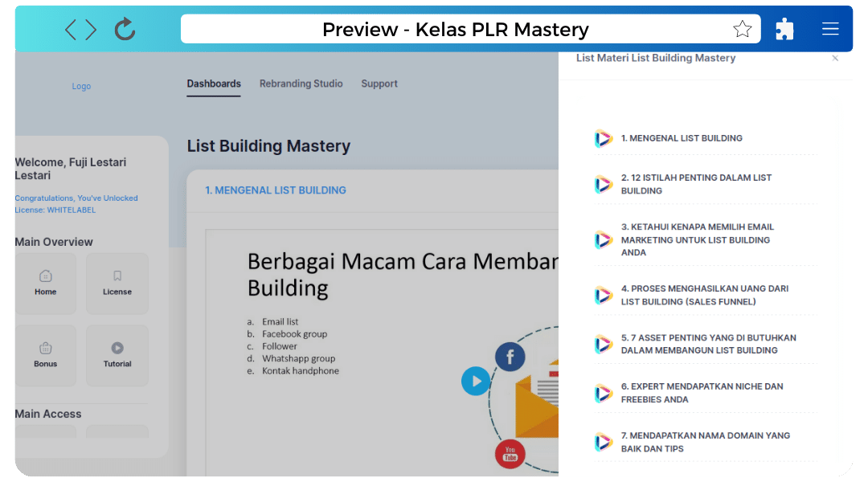The image size is (868, 482).
Task: Close the List Materi side panel
Action: [x=835, y=58]
